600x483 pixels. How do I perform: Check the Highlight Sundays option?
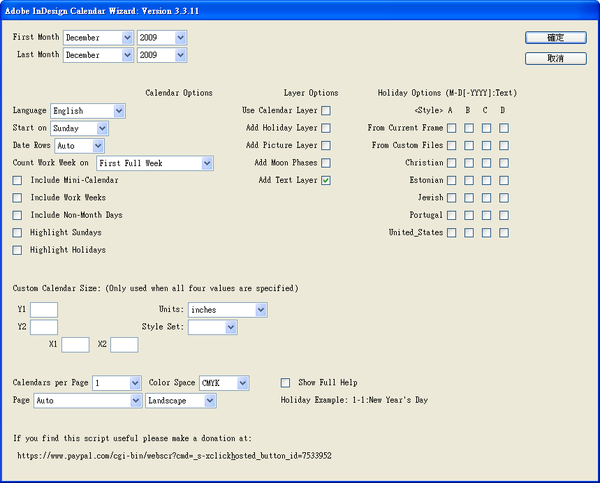click(x=17, y=233)
